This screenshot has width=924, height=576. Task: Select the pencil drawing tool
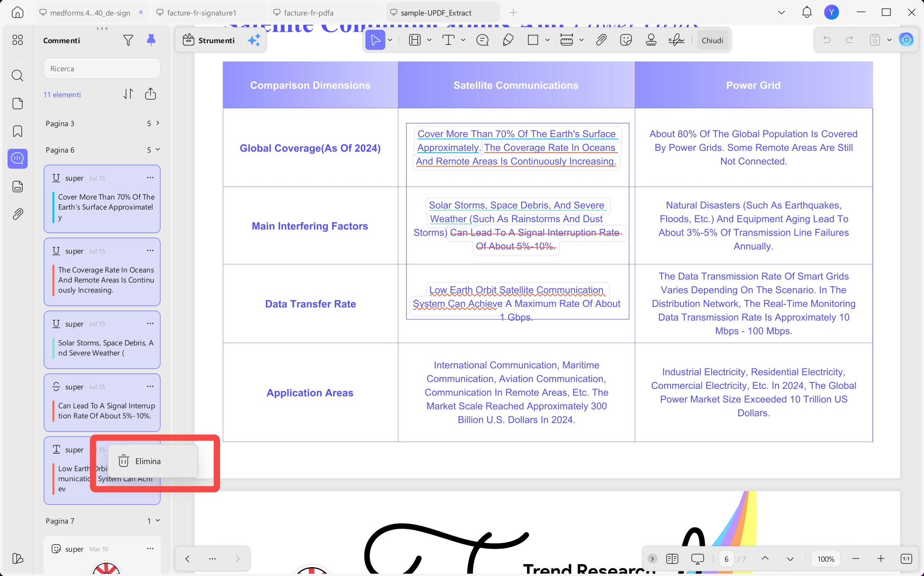[x=508, y=40]
